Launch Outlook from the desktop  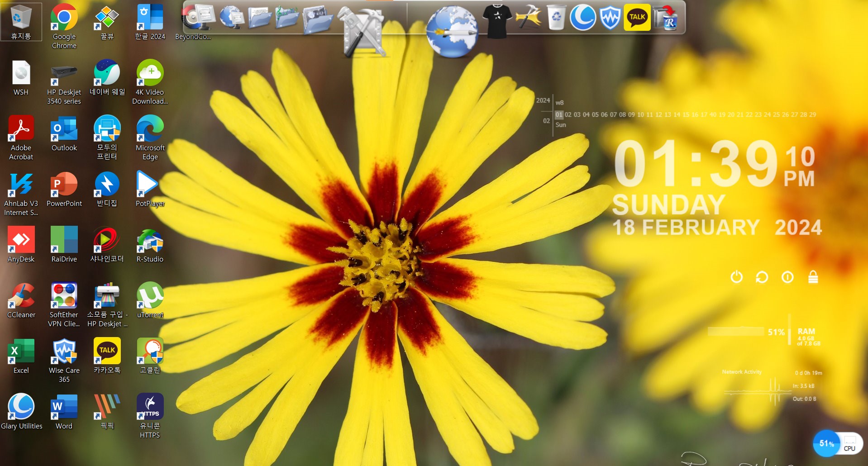click(x=64, y=133)
